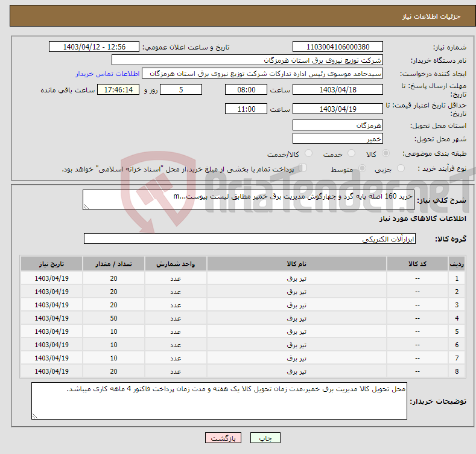Click quantity 50 in row 4

[x=113, y=318]
